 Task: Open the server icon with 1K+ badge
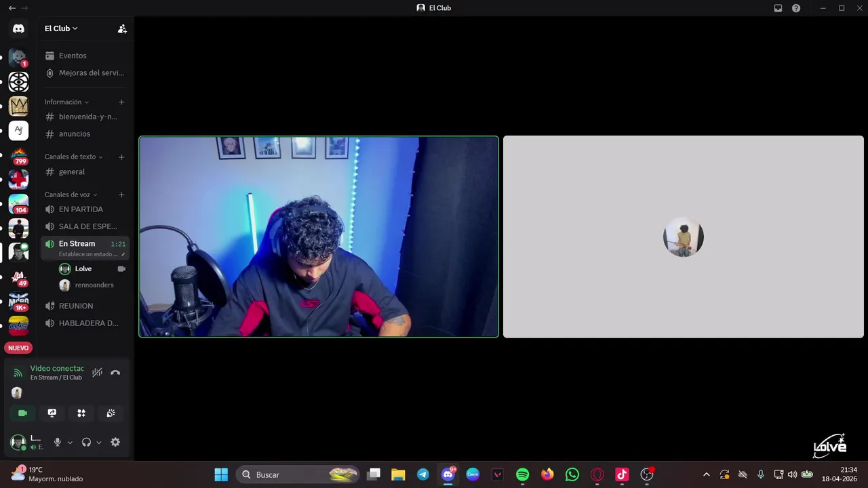pyautogui.click(x=18, y=301)
